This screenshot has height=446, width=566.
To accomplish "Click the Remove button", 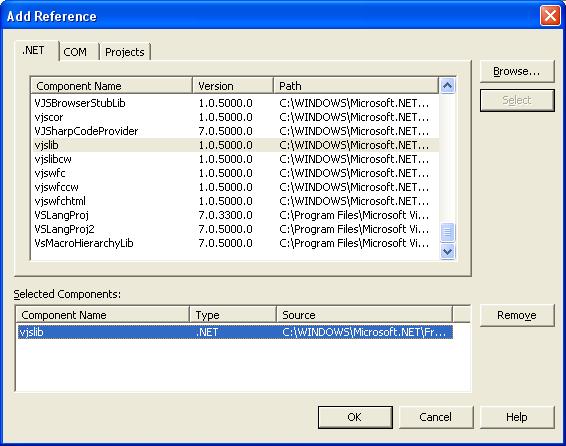I will tap(517, 315).
